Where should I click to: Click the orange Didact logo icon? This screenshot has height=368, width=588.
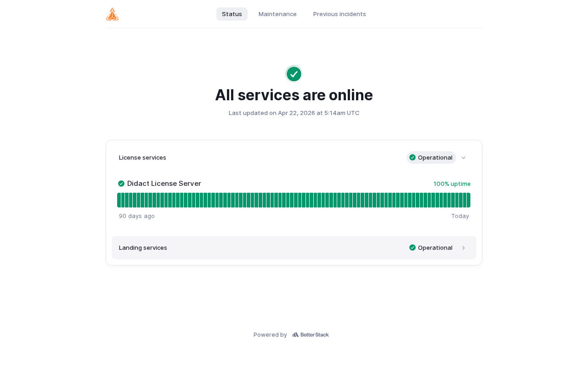(x=112, y=14)
